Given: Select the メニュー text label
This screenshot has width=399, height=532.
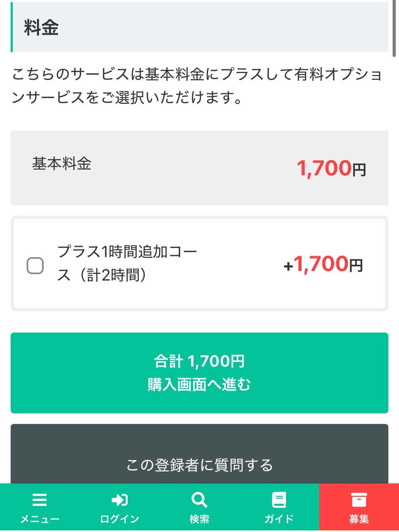Looking at the screenshot, I should tap(40, 519).
